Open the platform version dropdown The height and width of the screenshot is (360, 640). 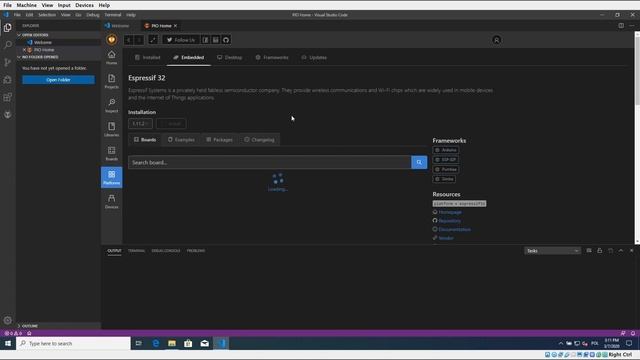coord(140,124)
